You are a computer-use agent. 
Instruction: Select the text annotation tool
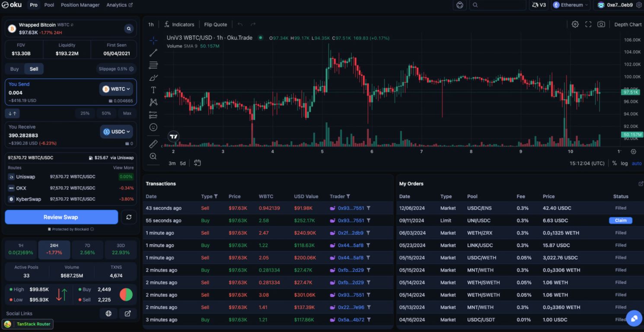tap(153, 90)
